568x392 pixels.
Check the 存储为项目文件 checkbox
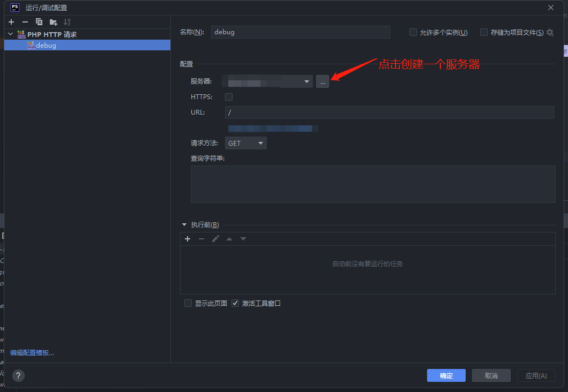(483, 32)
